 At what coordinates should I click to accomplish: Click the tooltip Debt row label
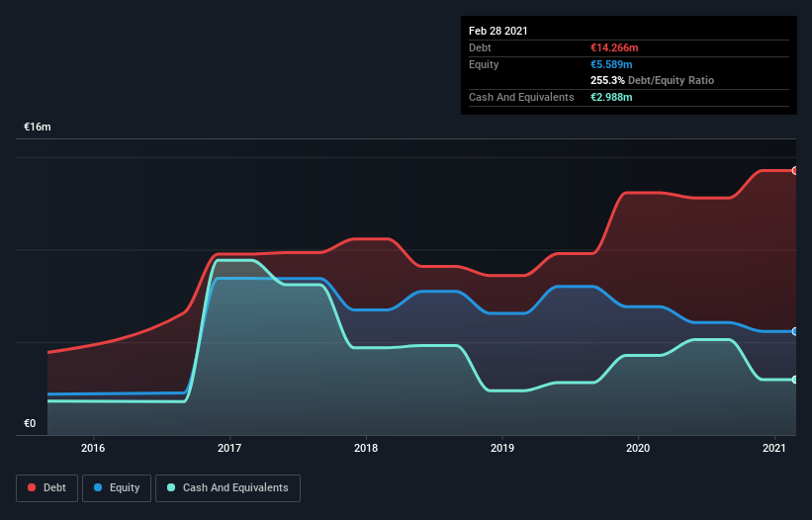point(480,47)
